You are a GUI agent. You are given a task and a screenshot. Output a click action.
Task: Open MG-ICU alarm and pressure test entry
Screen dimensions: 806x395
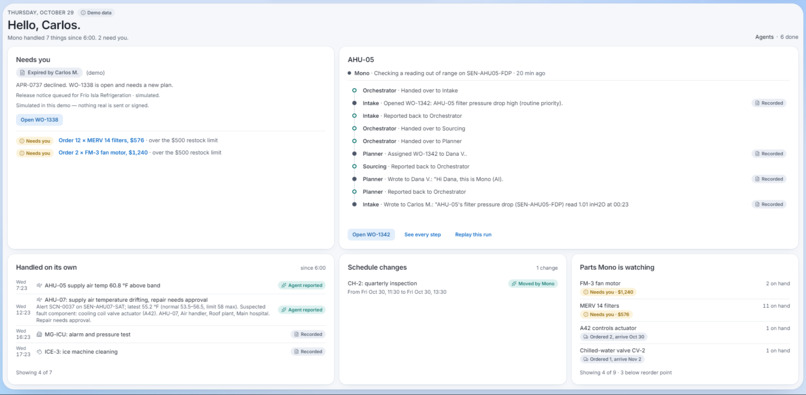coord(87,334)
